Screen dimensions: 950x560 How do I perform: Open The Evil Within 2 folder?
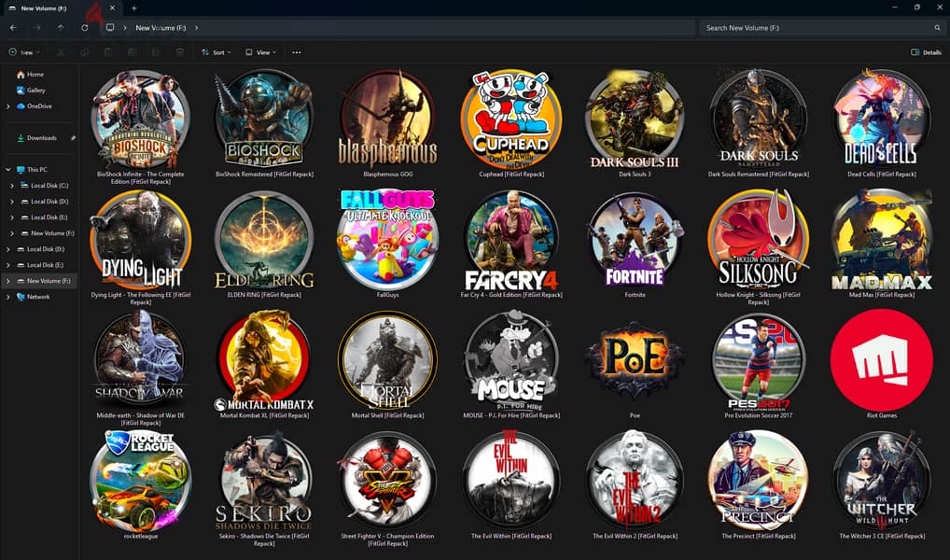pyautogui.click(x=635, y=482)
